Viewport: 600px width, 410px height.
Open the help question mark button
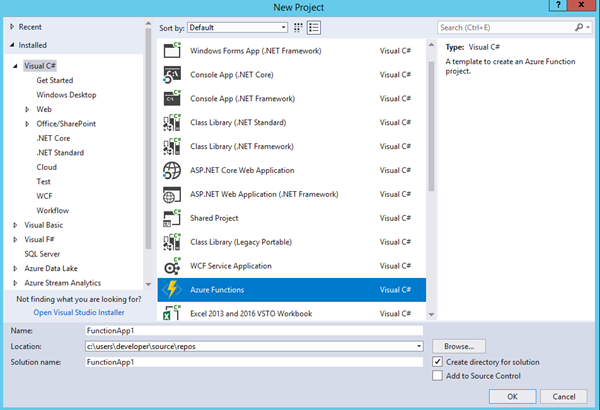pos(558,5)
